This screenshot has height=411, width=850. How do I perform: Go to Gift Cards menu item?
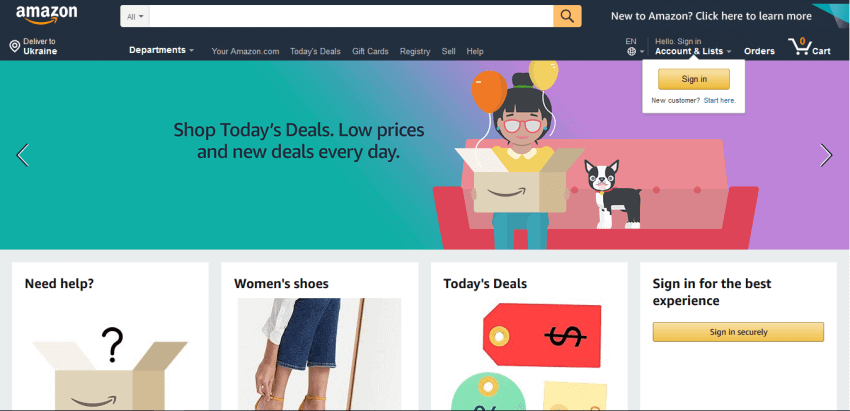click(x=370, y=51)
